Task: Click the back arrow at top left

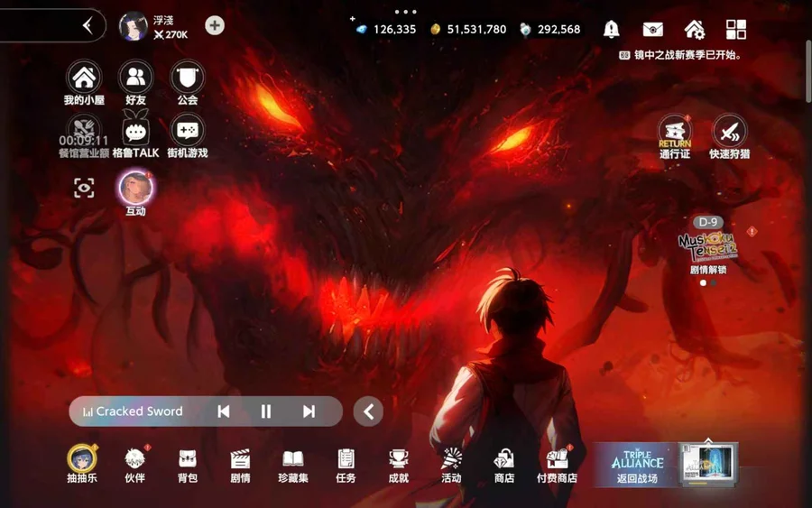Action: point(88,25)
